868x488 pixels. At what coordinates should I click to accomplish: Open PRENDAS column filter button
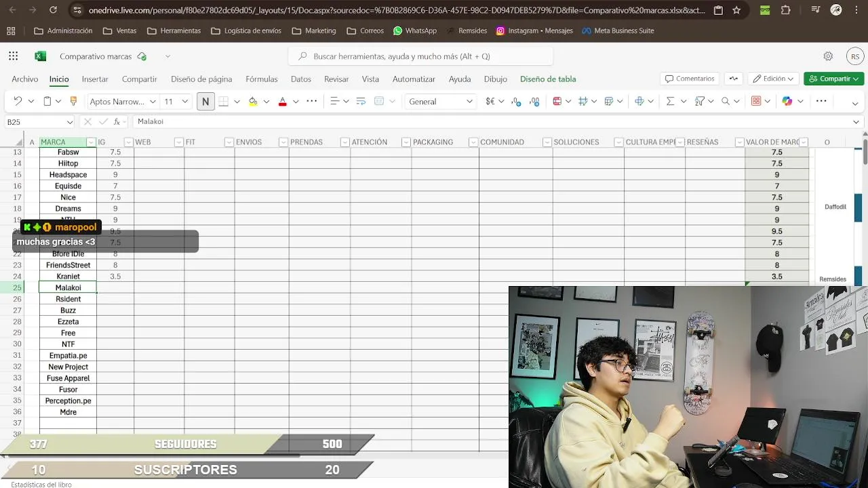pyautogui.click(x=344, y=142)
